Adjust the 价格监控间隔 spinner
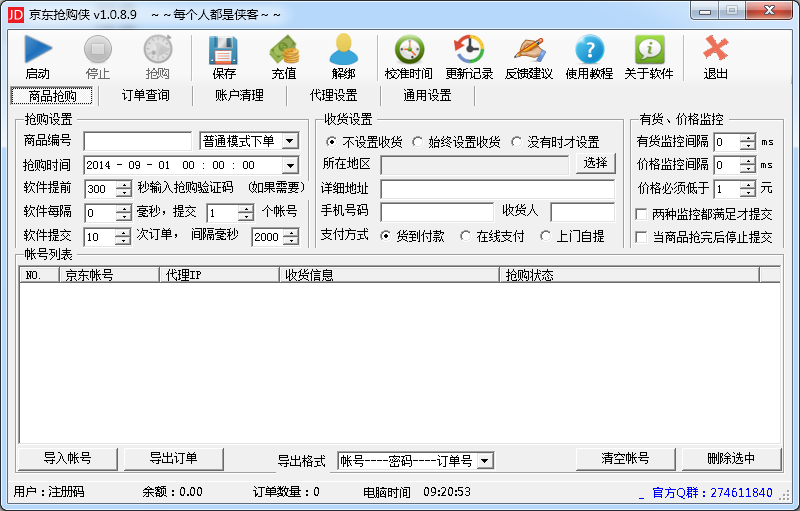The image size is (800, 511). click(747, 165)
